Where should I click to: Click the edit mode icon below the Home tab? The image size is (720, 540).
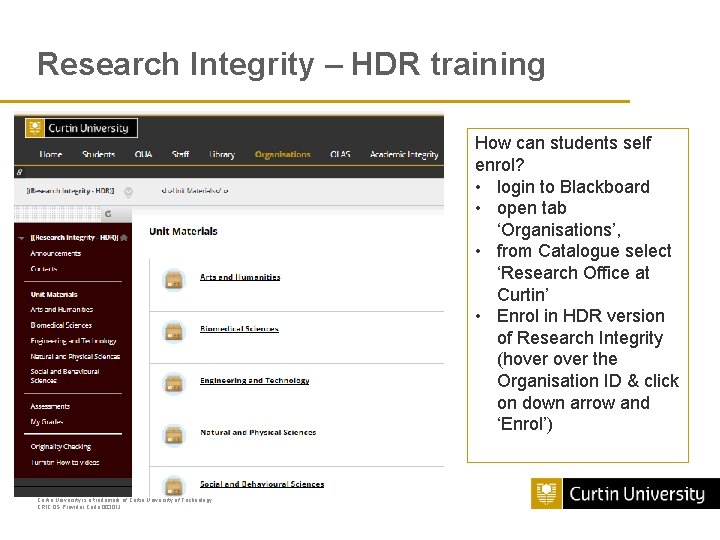pos(19,172)
